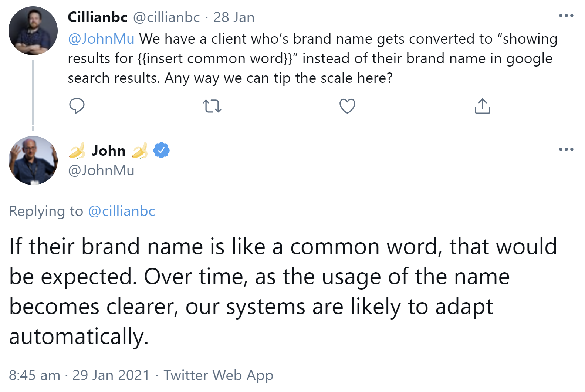
Task: Click the Cillianbc display name
Action: coord(97,17)
